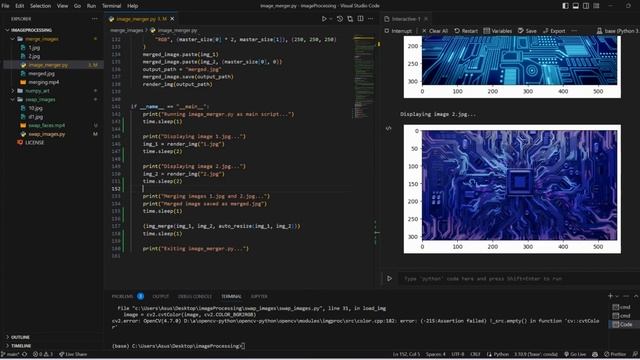The image size is (640, 360).
Task: Restart the Jupyter kernel
Action: pyautogui.click(x=466, y=31)
